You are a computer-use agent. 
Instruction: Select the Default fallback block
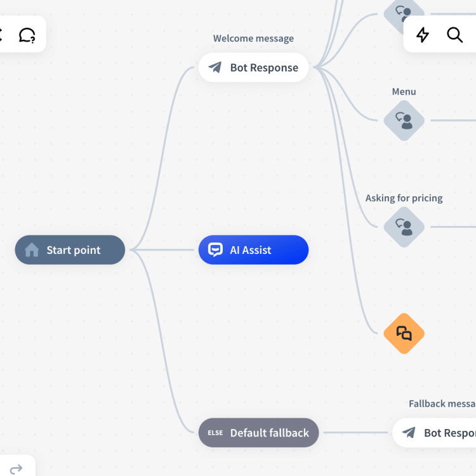(x=258, y=433)
